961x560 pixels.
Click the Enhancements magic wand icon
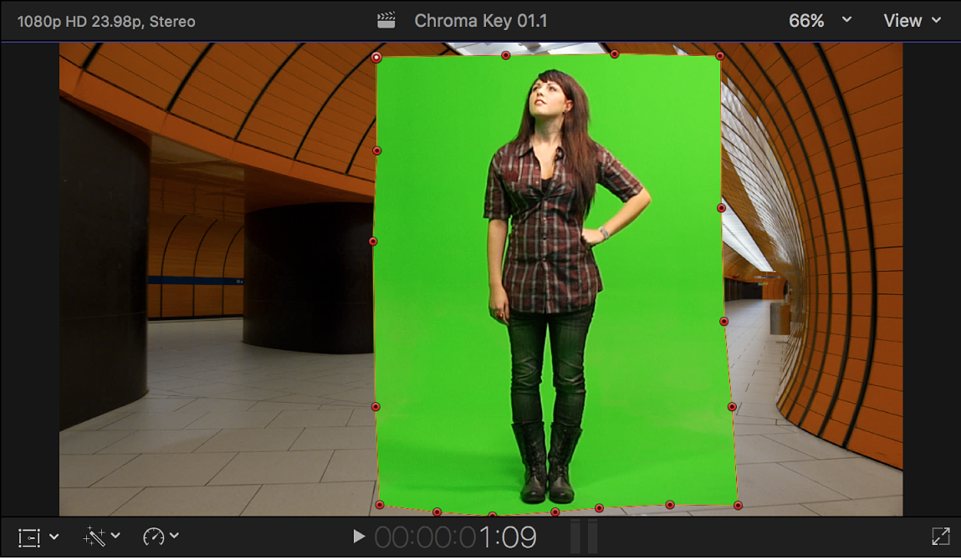pos(92,537)
